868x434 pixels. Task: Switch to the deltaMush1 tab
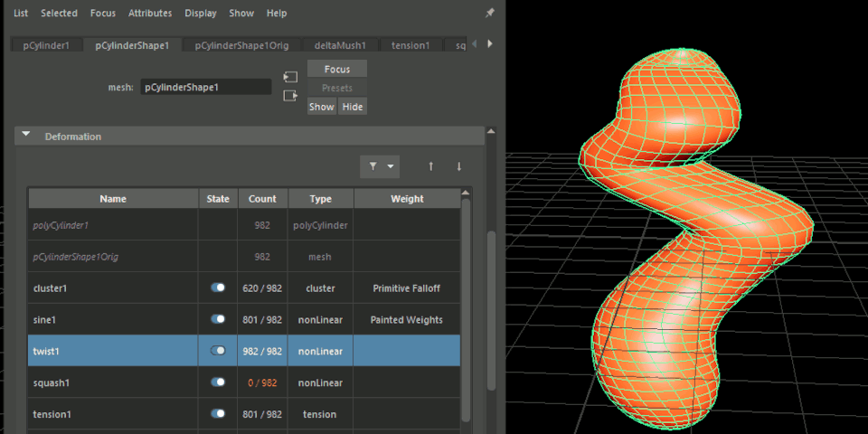coord(339,45)
